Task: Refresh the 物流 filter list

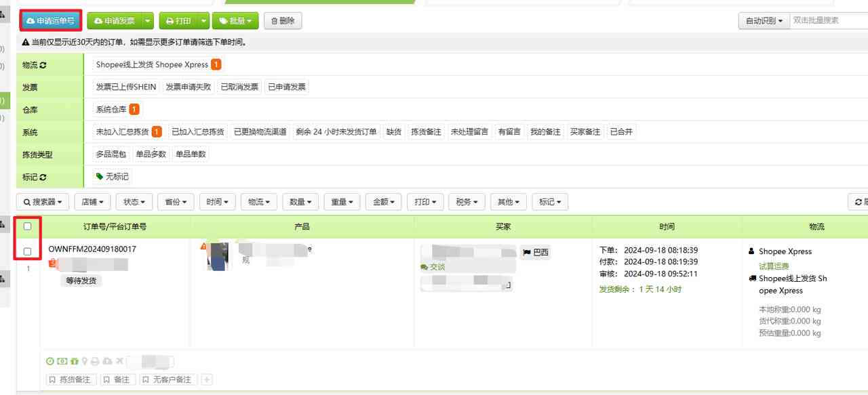Action: (x=42, y=64)
